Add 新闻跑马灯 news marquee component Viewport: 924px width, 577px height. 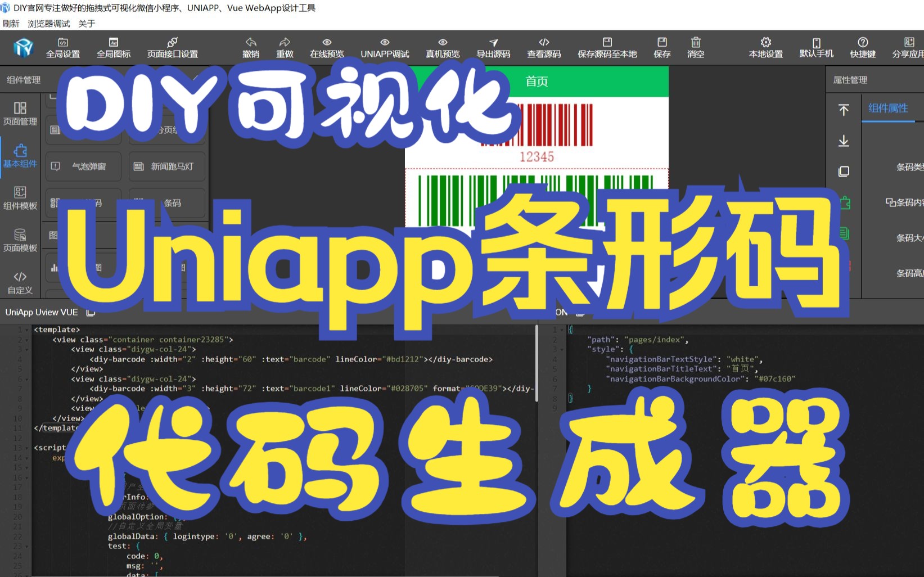(167, 166)
